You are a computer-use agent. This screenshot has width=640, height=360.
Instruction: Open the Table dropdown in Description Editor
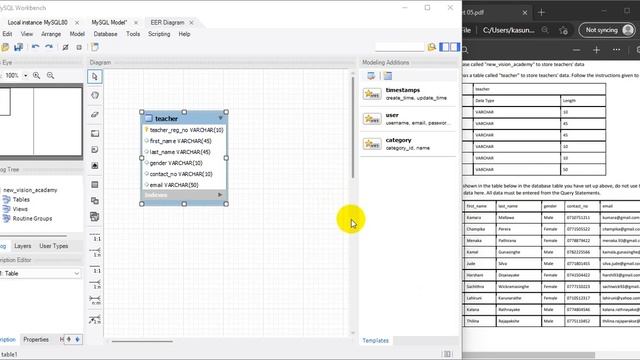click(x=77, y=273)
